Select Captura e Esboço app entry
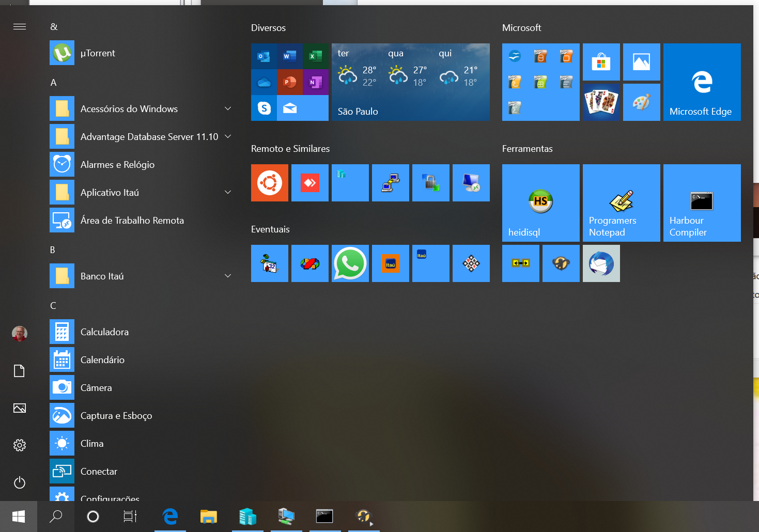Viewport: 759px width, 532px height. click(116, 416)
